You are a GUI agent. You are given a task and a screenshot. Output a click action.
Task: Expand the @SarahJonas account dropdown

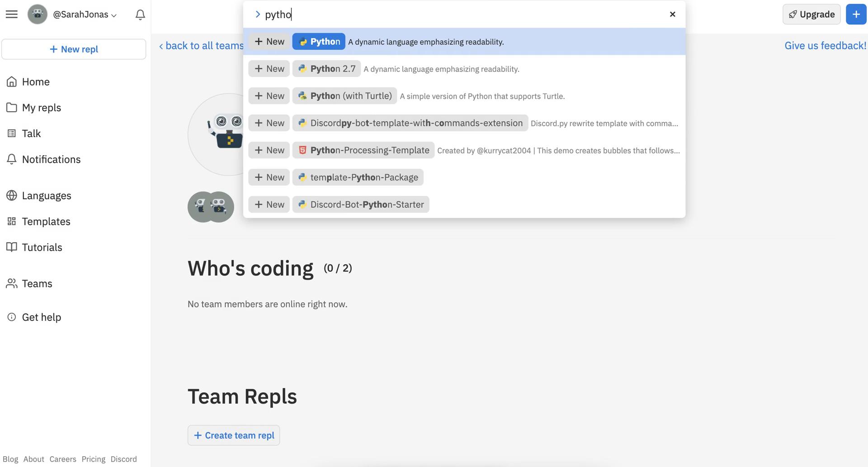[x=85, y=14]
